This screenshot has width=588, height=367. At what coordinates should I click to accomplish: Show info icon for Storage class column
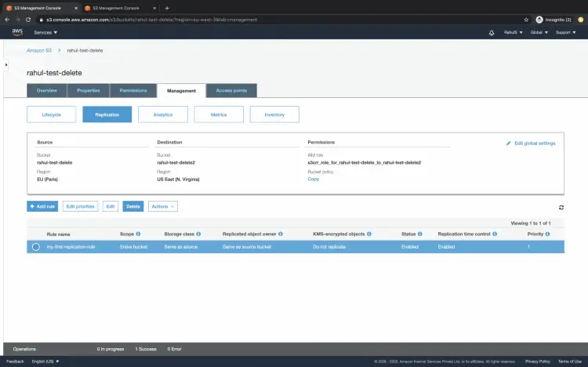[x=198, y=234]
